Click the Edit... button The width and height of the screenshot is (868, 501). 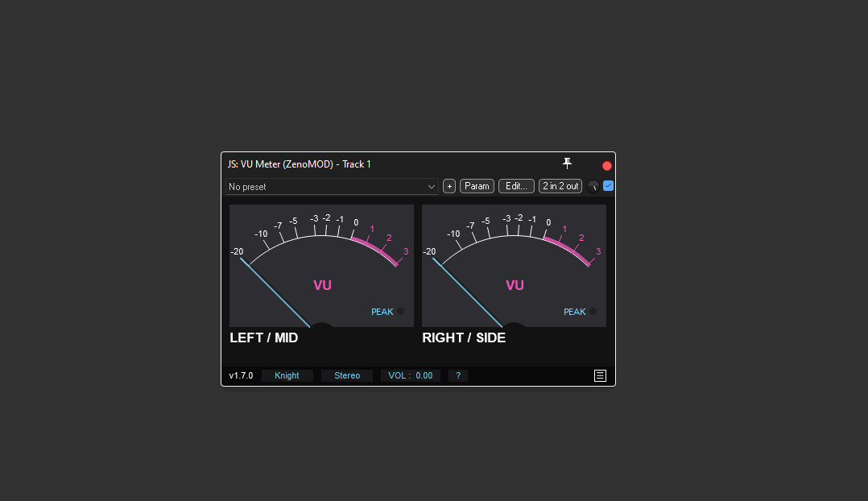(x=516, y=187)
